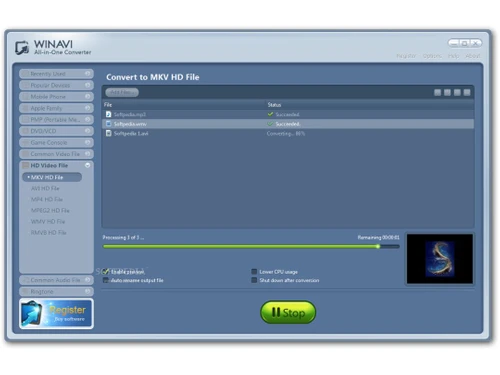Expand the Apple Family category
This screenshot has height=375, width=500.
point(56,108)
